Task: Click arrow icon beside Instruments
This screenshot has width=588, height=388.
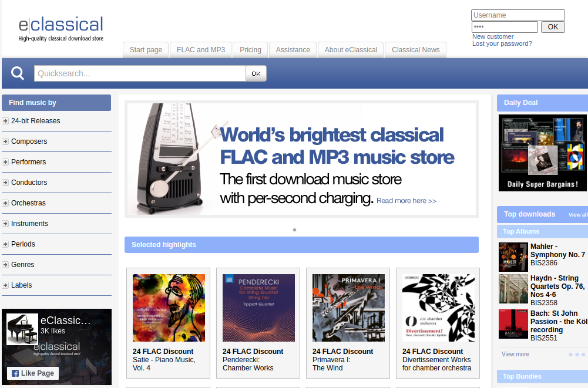Action: click(x=5, y=224)
